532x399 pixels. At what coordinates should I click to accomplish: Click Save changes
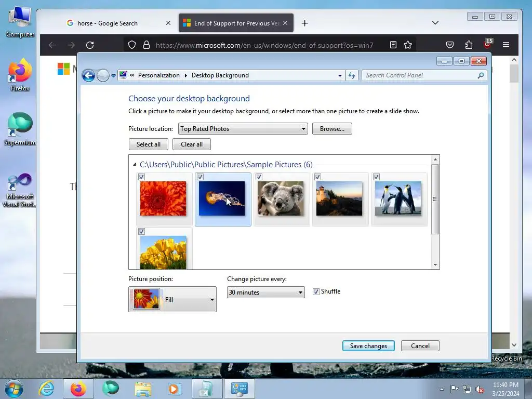(x=368, y=345)
